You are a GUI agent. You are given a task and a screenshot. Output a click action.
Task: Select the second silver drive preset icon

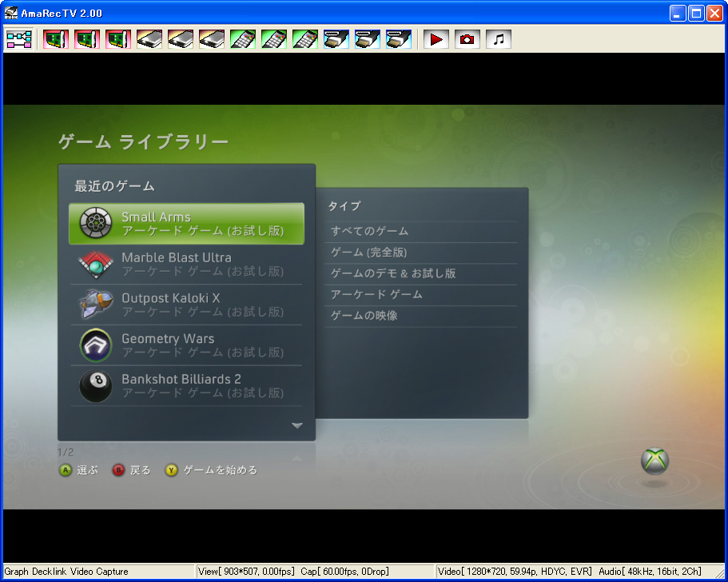click(x=181, y=39)
